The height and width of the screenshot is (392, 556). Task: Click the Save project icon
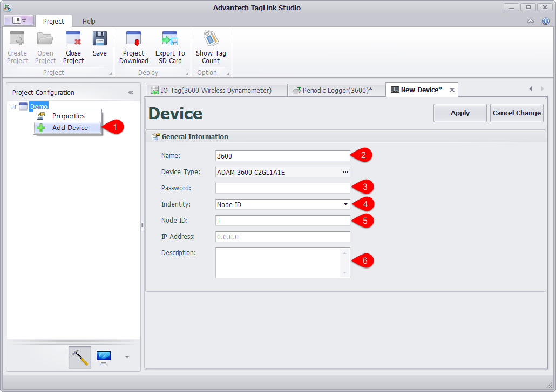(99, 40)
